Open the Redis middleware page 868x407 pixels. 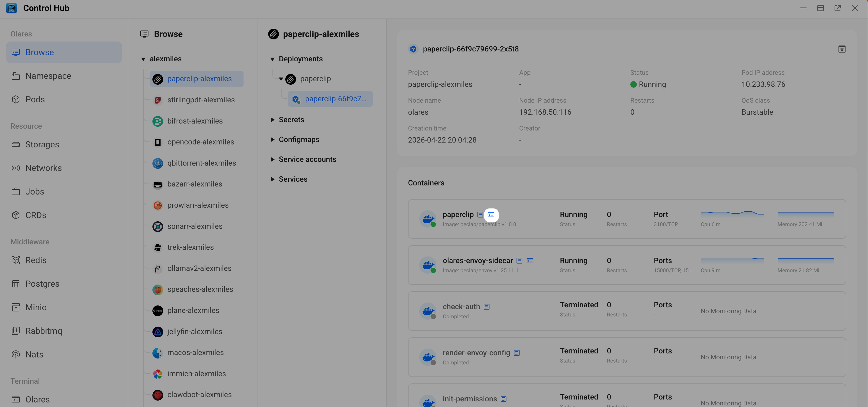[36, 260]
